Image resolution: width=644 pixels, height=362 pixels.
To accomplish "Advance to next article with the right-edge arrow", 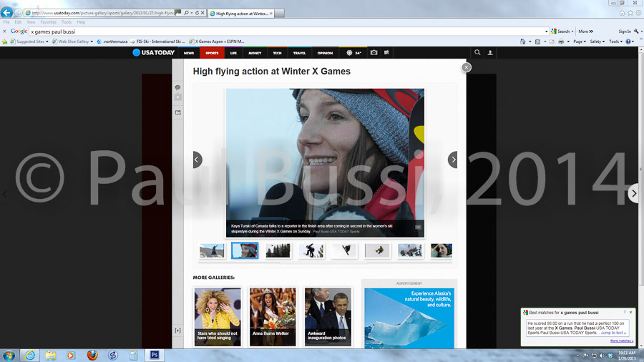I will click(634, 193).
